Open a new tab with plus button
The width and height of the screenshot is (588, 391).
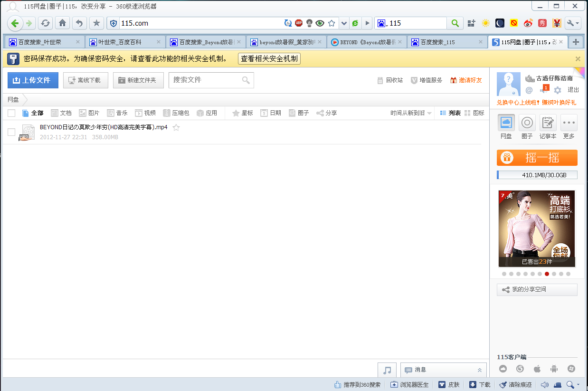point(576,42)
